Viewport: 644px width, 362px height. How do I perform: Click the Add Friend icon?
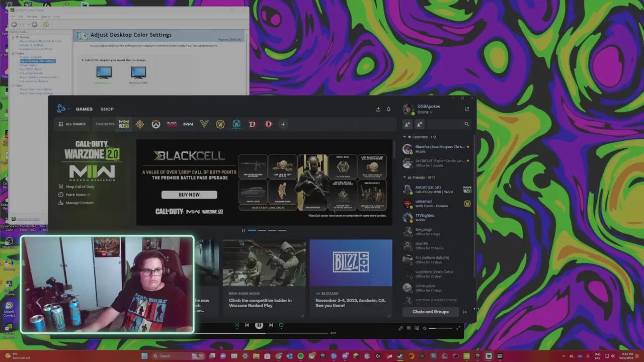(408, 124)
